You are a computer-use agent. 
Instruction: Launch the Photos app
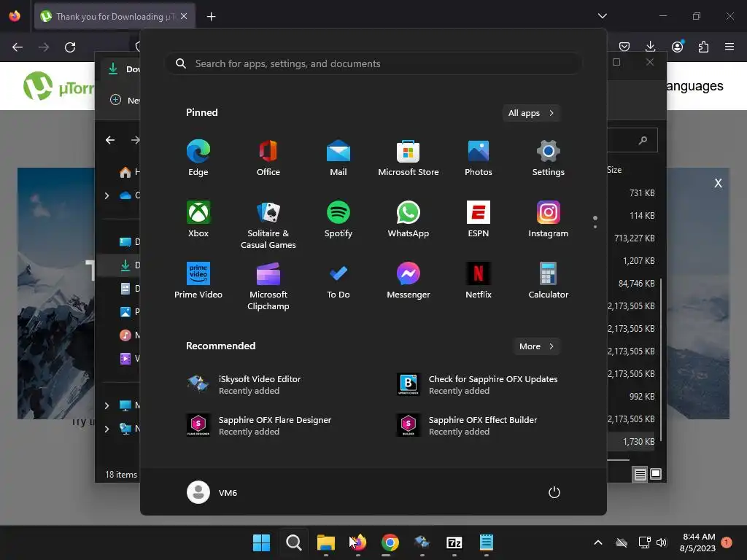tap(479, 158)
